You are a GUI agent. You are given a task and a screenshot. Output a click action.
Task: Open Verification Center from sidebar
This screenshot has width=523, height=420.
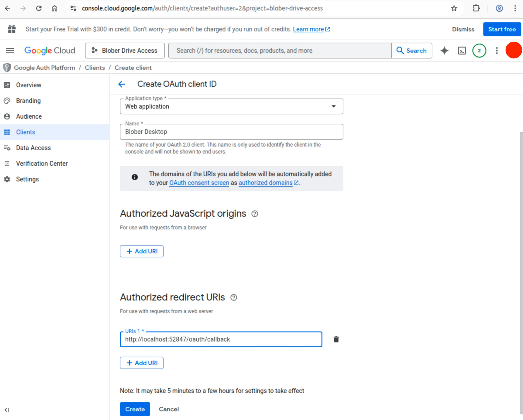coord(42,163)
